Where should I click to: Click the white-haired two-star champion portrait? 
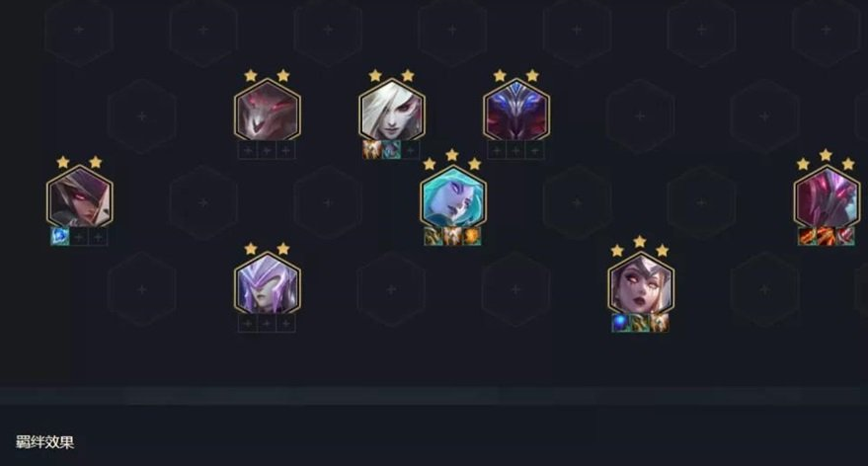click(391, 110)
